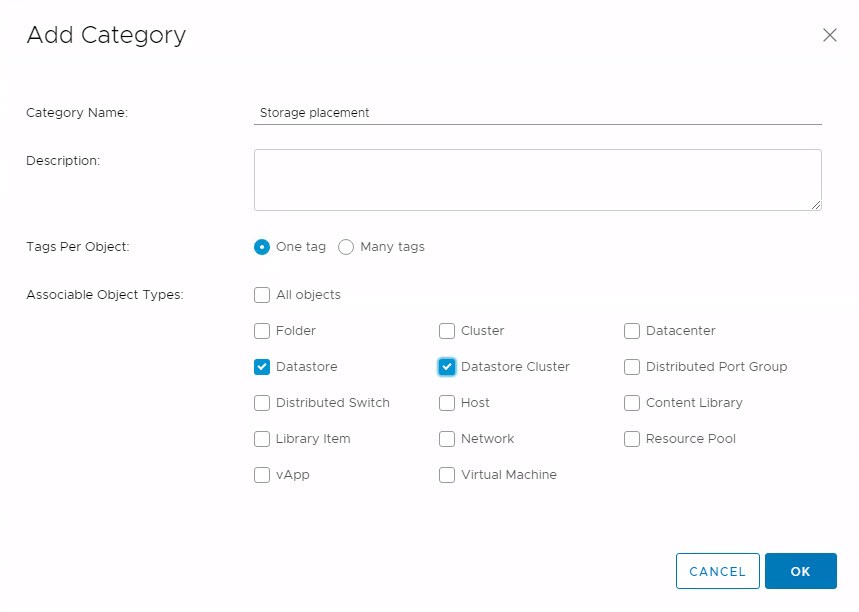The image size is (859, 612).
Task: Enable the Network checkbox
Action: [447, 439]
